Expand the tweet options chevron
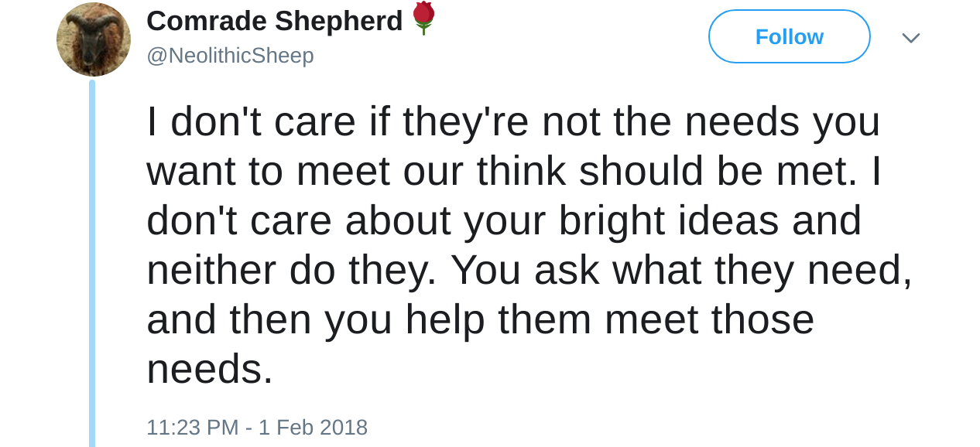 click(x=910, y=37)
